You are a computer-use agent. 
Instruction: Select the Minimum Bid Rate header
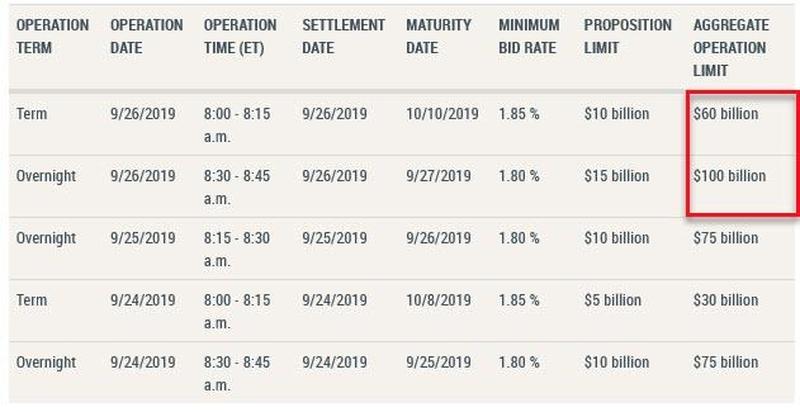[x=529, y=36]
